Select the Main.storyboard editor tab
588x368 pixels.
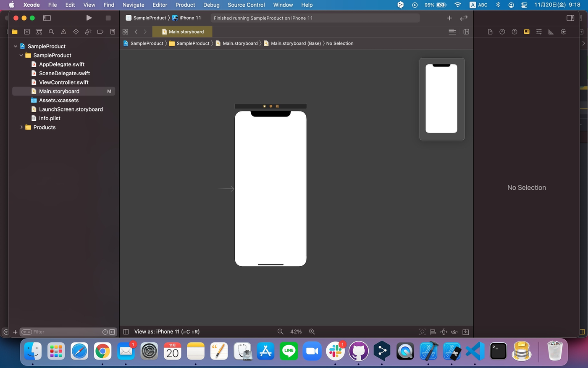coord(183,32)
